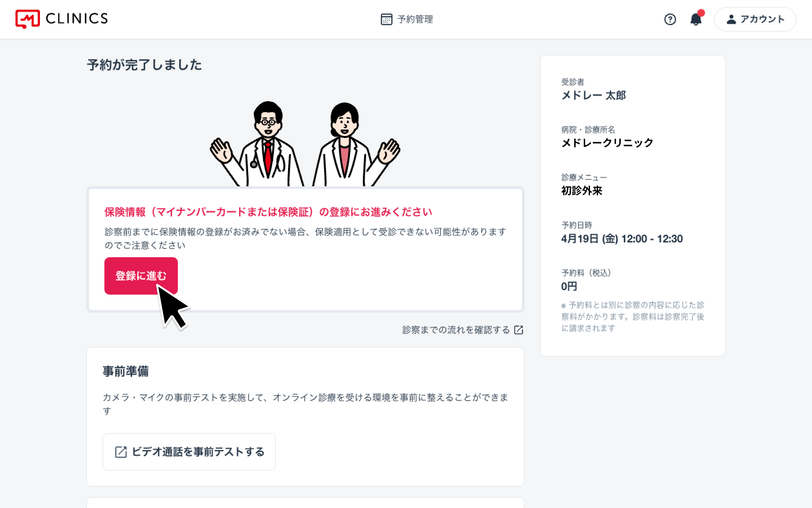Open the 診察までの流れを確認する link
The width and height of the screenshot is (812, 508).
(x=456, y=330)
